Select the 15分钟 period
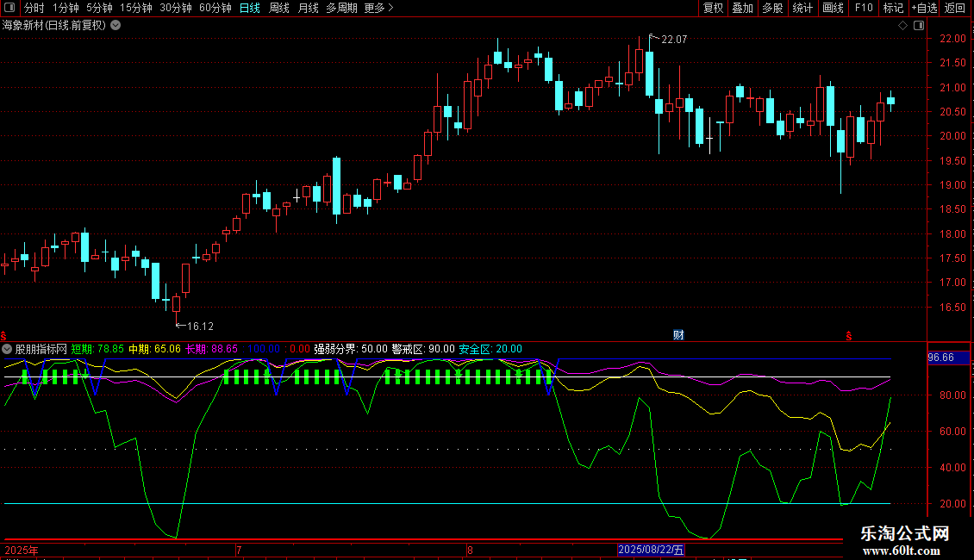Image resolution: width=974 pixels, height=560 pixels. [136, 8]
